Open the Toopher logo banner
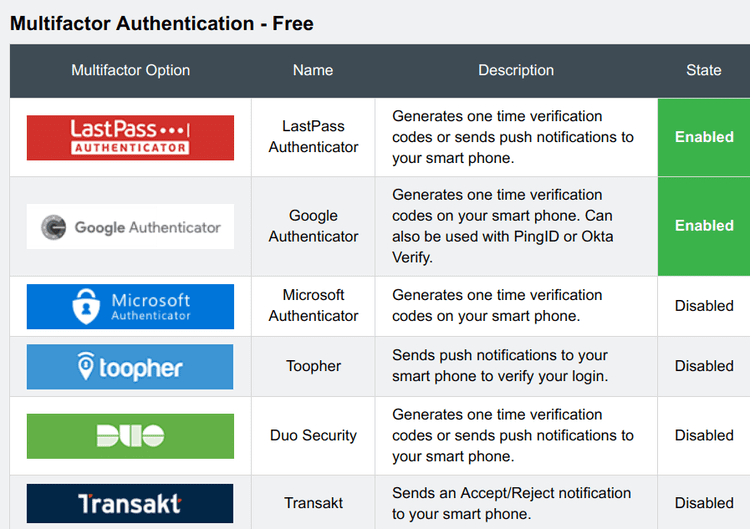The width and height of the screenshot is (750, 529). tap(130, 367)
